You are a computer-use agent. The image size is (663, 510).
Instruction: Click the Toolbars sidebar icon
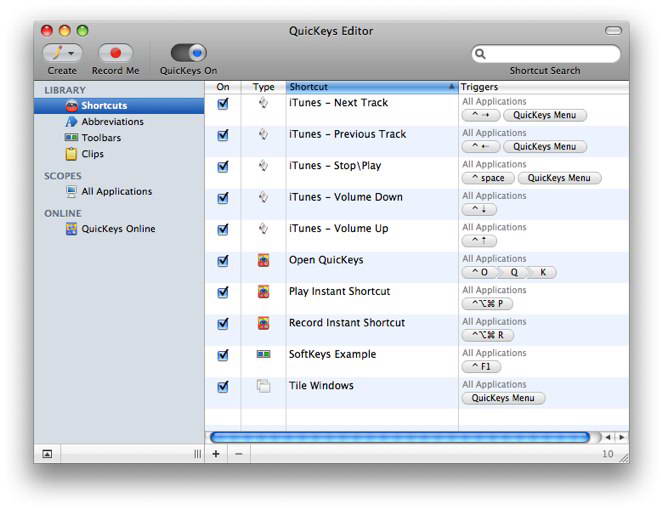click(x=71, y=137)
